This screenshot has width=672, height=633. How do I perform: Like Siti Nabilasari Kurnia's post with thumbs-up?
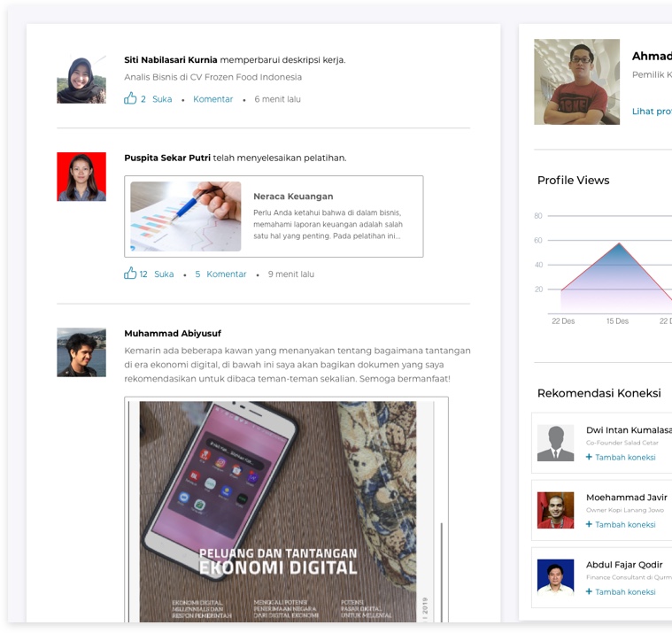(x=130, y=98)
